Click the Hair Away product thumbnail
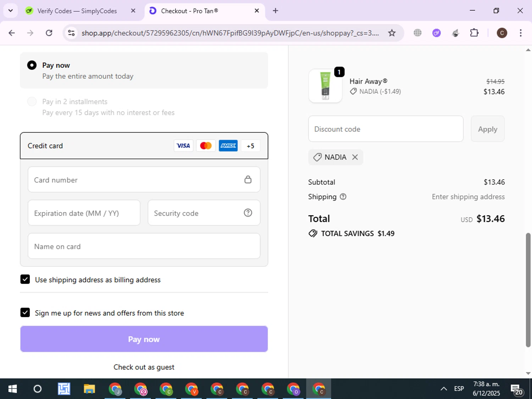532x399 pixels. (x=325, y=86)
